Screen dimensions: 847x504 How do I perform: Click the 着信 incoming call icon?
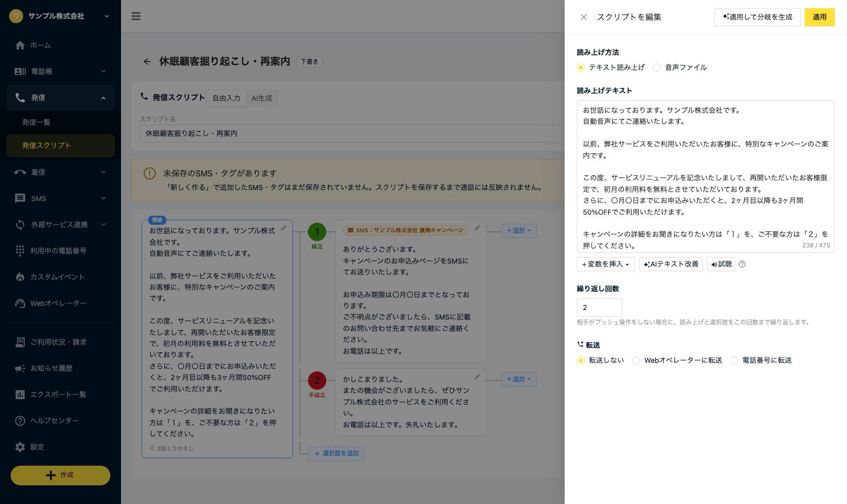tap(20, 172)
